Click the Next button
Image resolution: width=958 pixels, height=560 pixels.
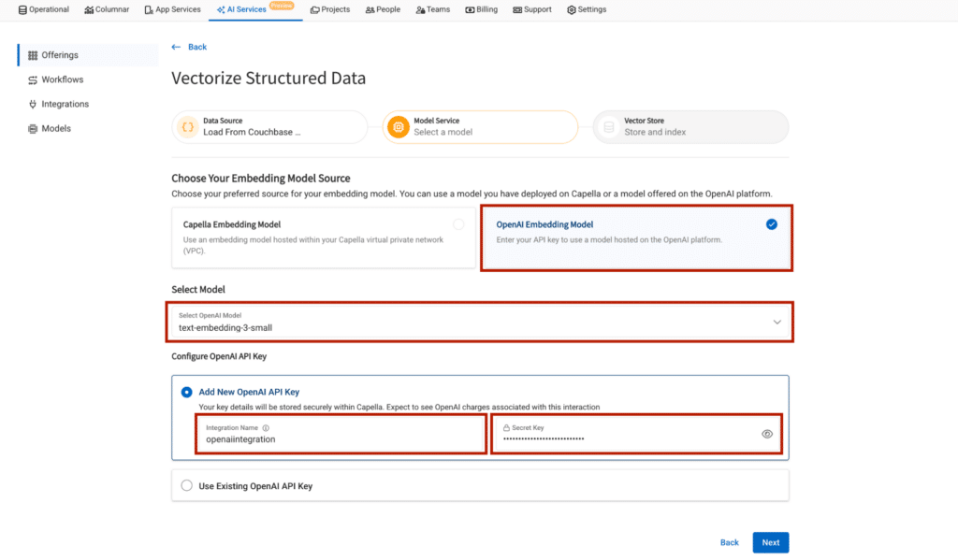[x=771, y=542]
